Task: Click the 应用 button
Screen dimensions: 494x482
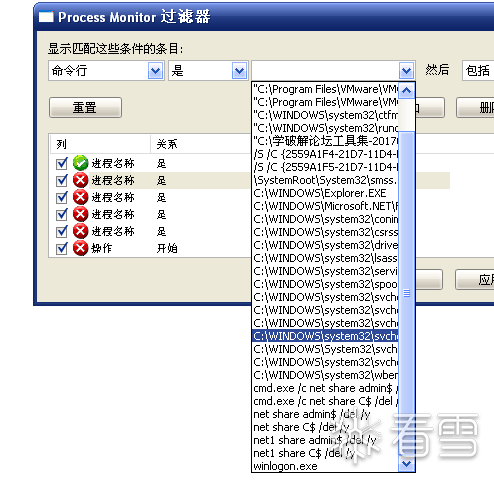Action: coord(475,279)
